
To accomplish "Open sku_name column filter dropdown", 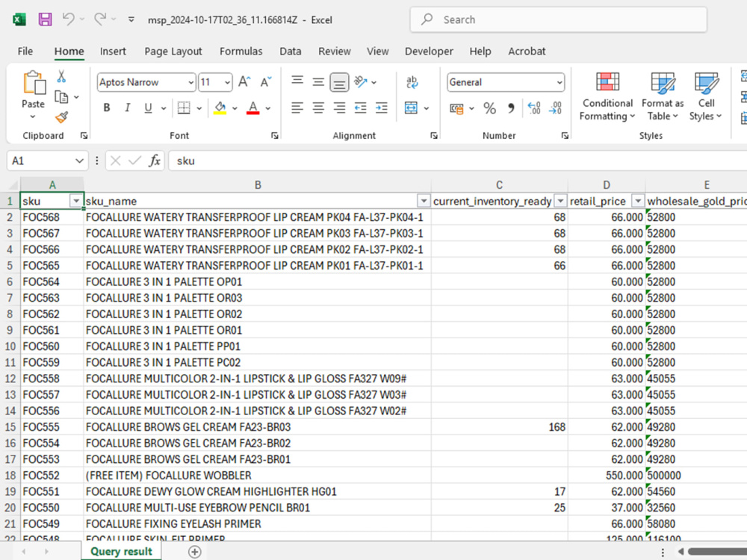I will pyautogui.click(x=424, y=201).
